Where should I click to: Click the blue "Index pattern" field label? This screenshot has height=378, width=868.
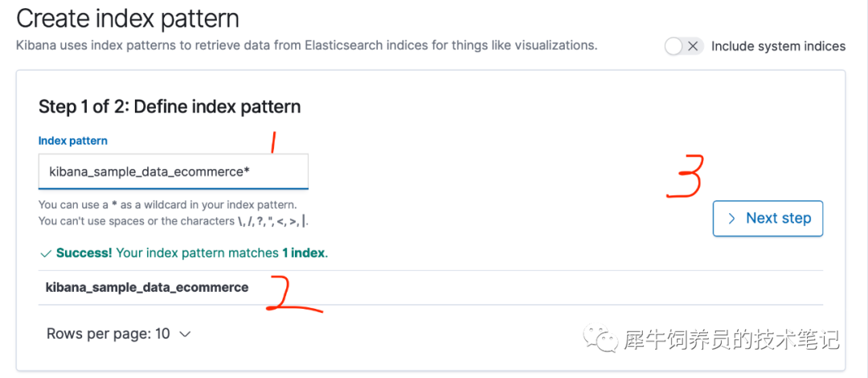click(73, 141)
